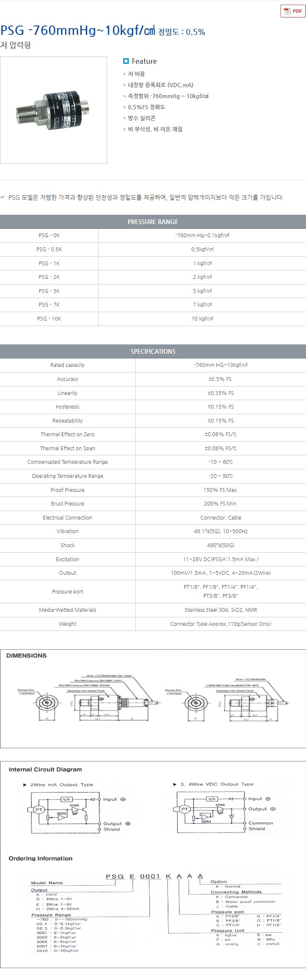Click the Pressure port specification row

tap(153, 591)
